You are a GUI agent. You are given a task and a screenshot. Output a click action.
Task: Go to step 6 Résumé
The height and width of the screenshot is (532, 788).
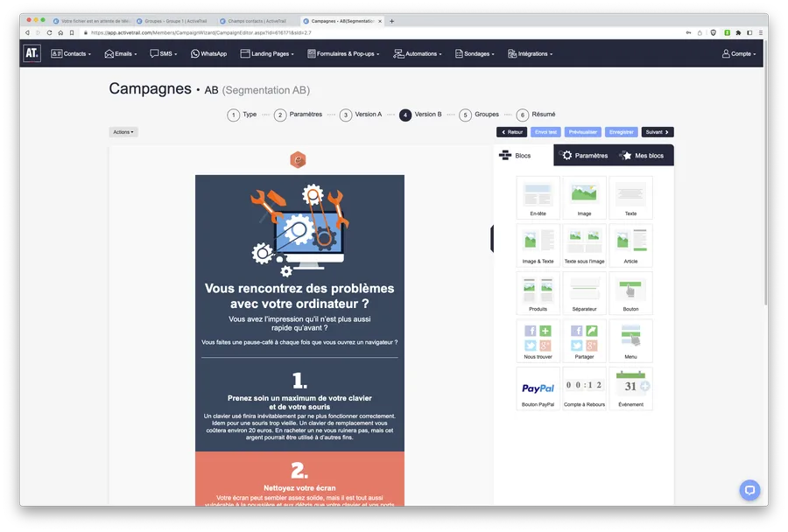coord(536,115)
